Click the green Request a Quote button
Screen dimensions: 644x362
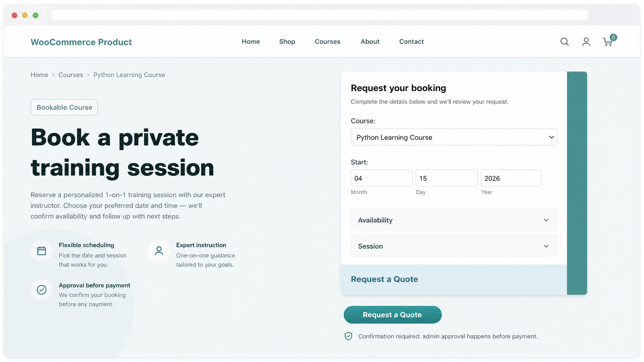pyautogui.click(x=392, y=315)
